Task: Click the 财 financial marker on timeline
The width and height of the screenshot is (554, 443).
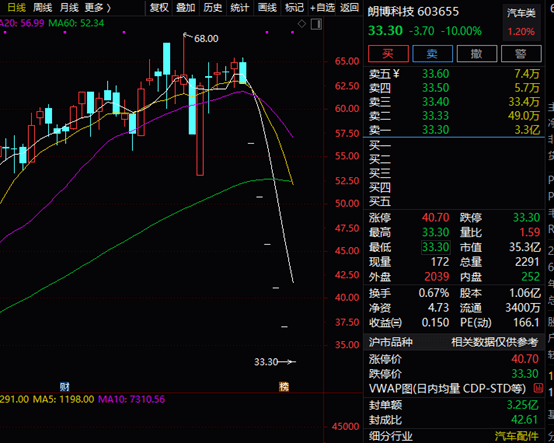Action: 65,387
